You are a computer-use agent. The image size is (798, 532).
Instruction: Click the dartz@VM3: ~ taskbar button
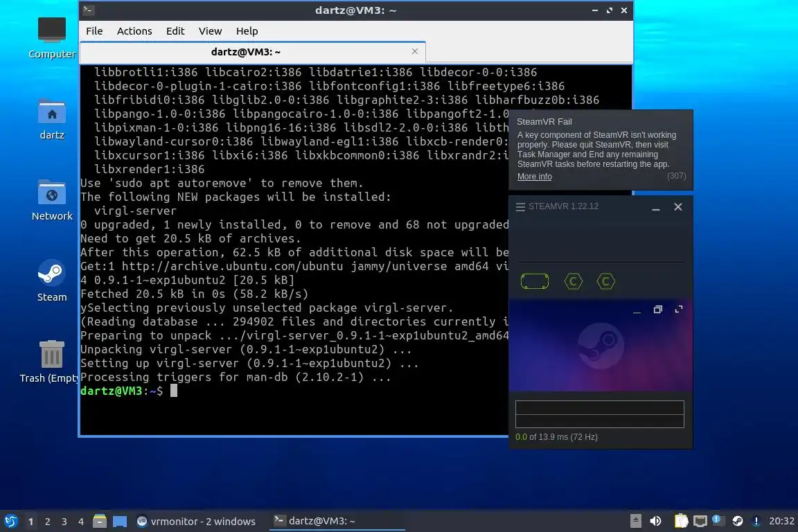[337, 521]
